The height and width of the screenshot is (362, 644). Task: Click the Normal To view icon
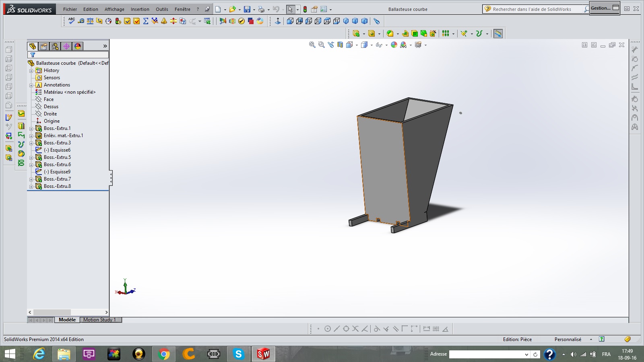pyautogui.click(x=278, y=21)
